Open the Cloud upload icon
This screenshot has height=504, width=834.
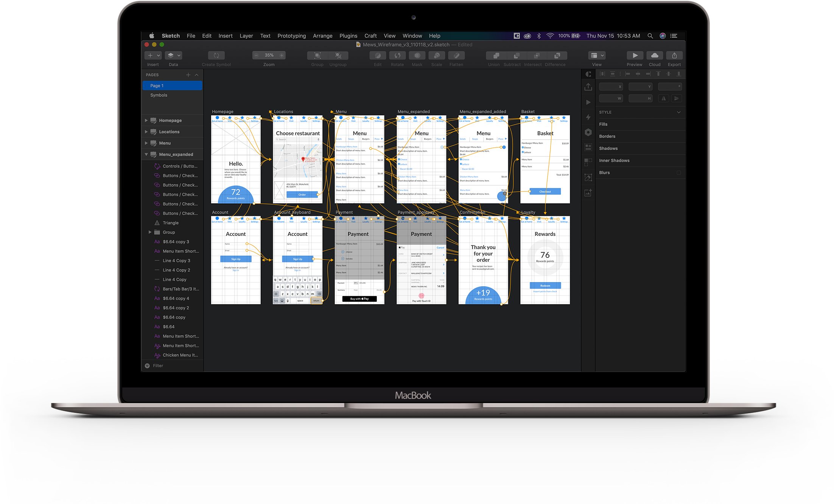coord(655,56)
